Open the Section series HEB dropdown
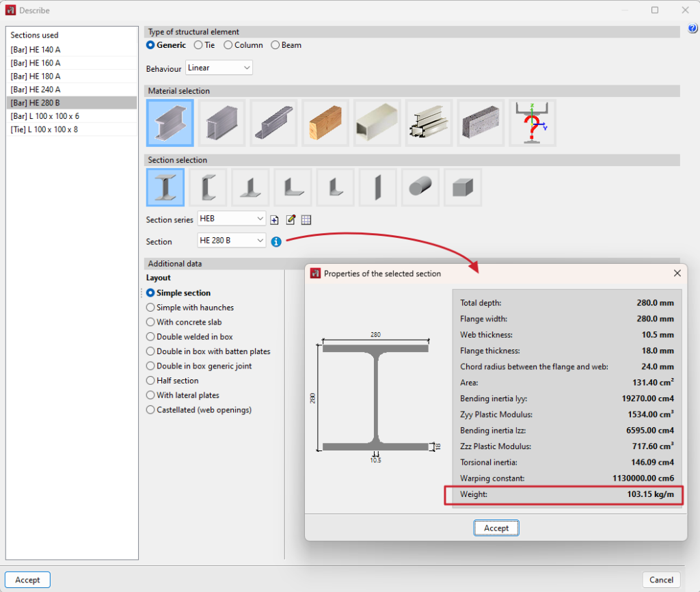Image resolution: width=700 pixels, height=592 pixels. 231,219
